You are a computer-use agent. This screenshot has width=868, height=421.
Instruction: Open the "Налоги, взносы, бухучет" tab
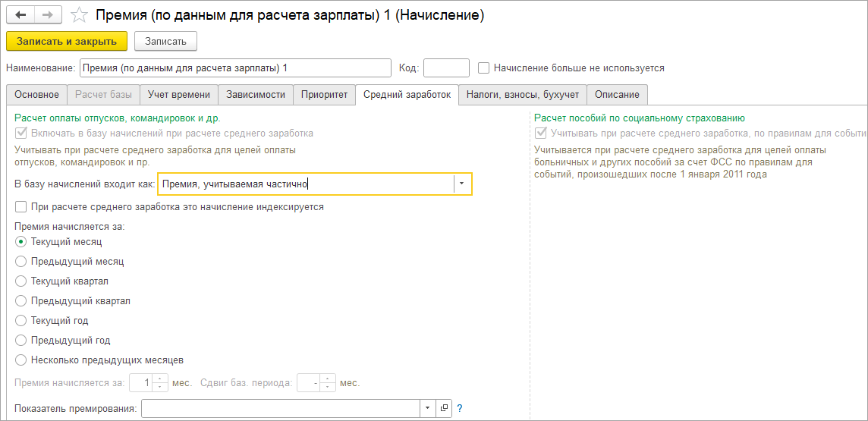(522, 95)
